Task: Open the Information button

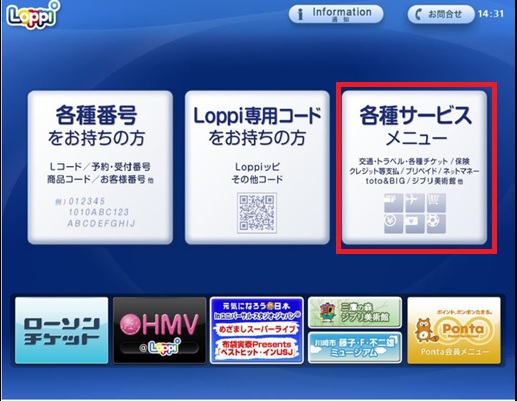Action: click(336, 14)
